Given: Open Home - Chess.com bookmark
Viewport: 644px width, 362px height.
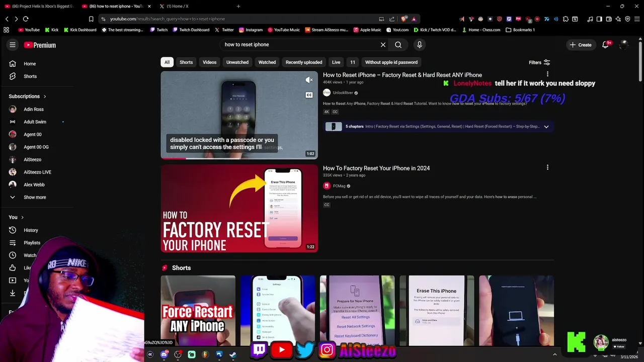Looking at the screenshot, I should pyautogui.click(x=481, y=30).
